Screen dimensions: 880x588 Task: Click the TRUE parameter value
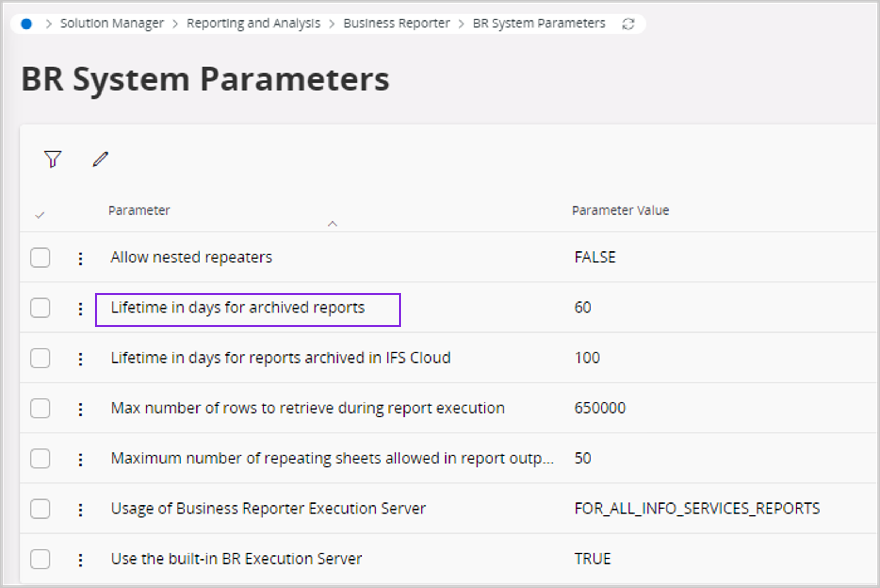(593, 559)
